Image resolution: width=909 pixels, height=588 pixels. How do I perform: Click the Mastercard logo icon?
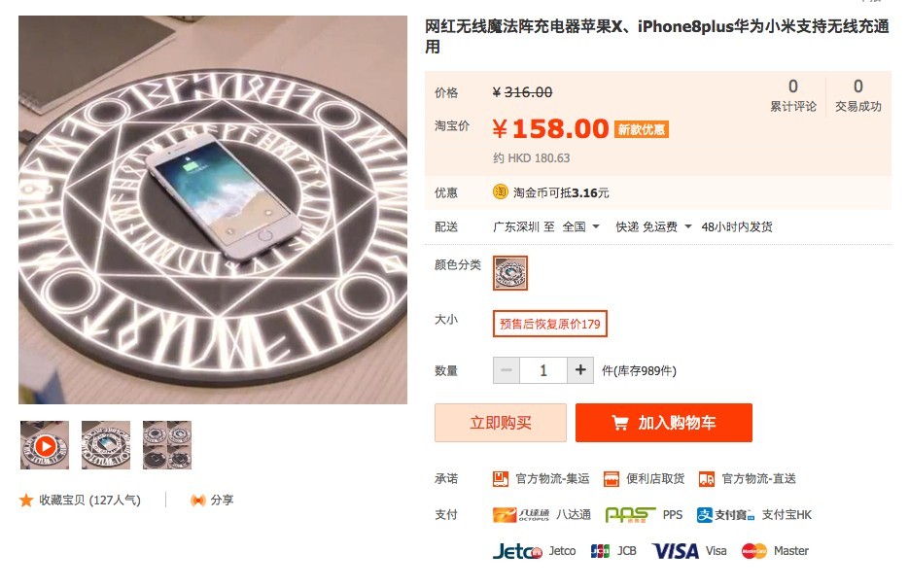tap(753, 551)
